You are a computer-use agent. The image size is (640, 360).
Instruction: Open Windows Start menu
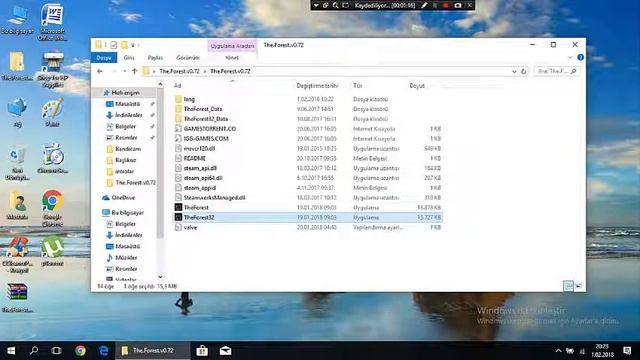click(11, 351)
